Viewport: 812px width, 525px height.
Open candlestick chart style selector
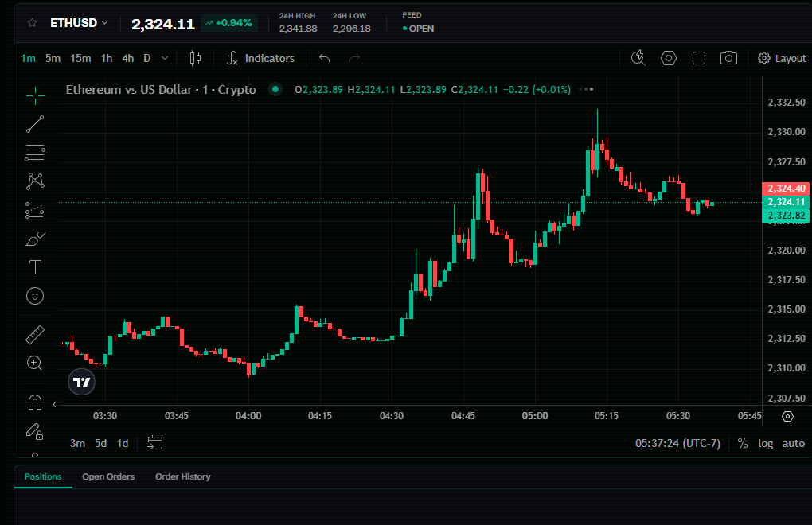195,58
